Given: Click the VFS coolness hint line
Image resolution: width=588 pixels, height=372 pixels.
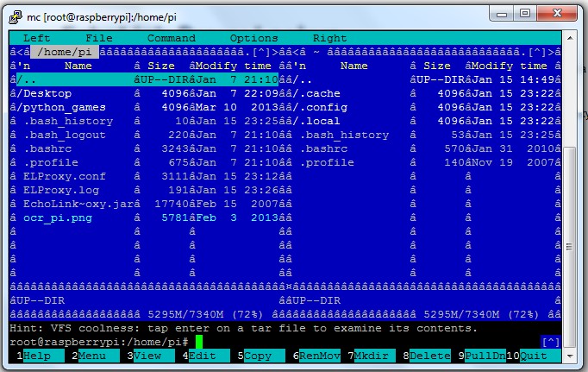Looking at the screenshot, I should (x=244, y=329).
